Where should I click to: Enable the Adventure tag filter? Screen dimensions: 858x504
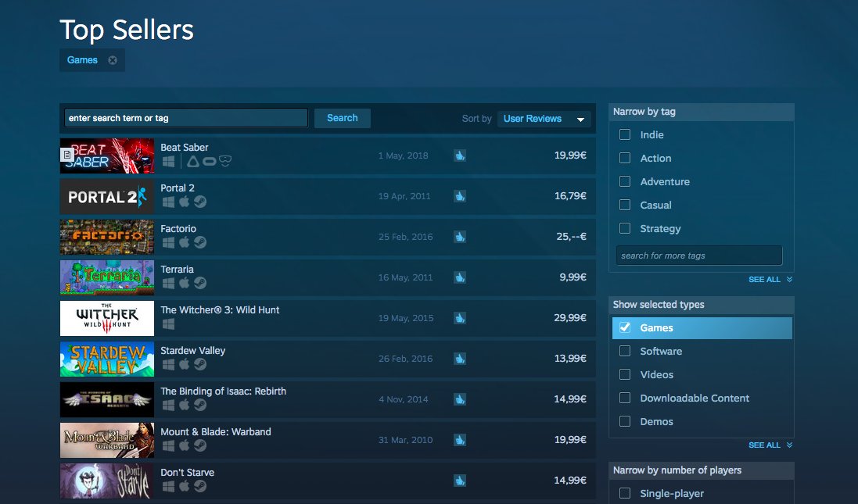pyautogui.click(x=625, y=181)
